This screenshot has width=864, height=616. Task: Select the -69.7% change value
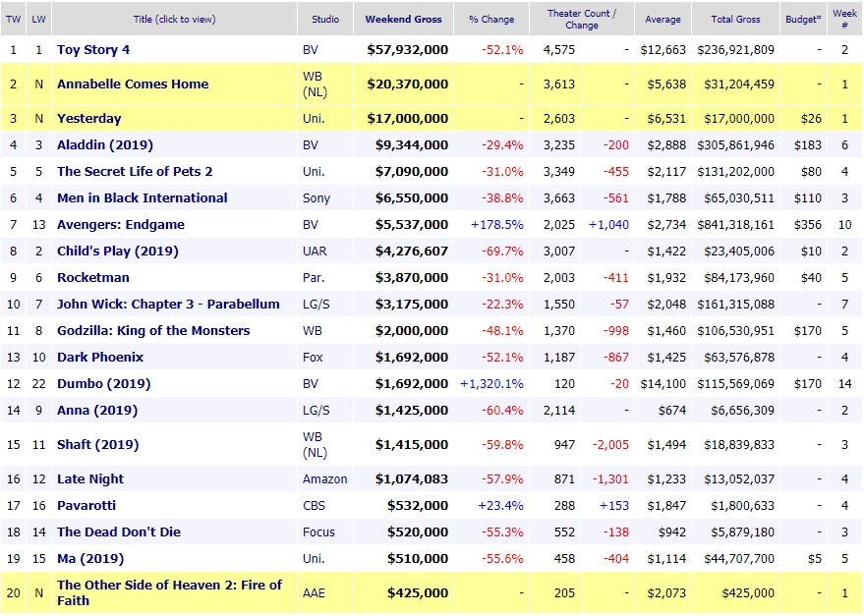point(502,251)
